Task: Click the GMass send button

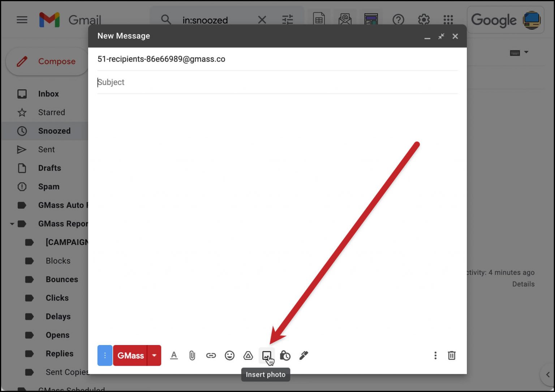Action: pyautogui.click(x=130, y=356)
